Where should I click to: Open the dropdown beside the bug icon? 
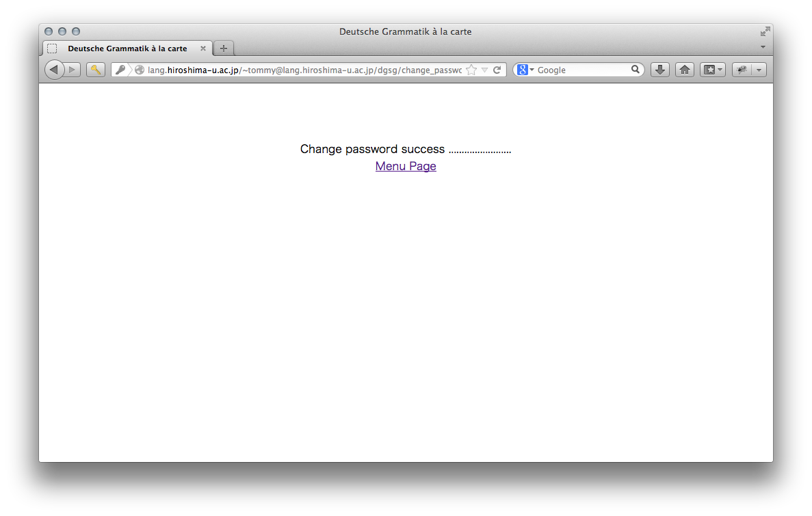click(759, 70)
